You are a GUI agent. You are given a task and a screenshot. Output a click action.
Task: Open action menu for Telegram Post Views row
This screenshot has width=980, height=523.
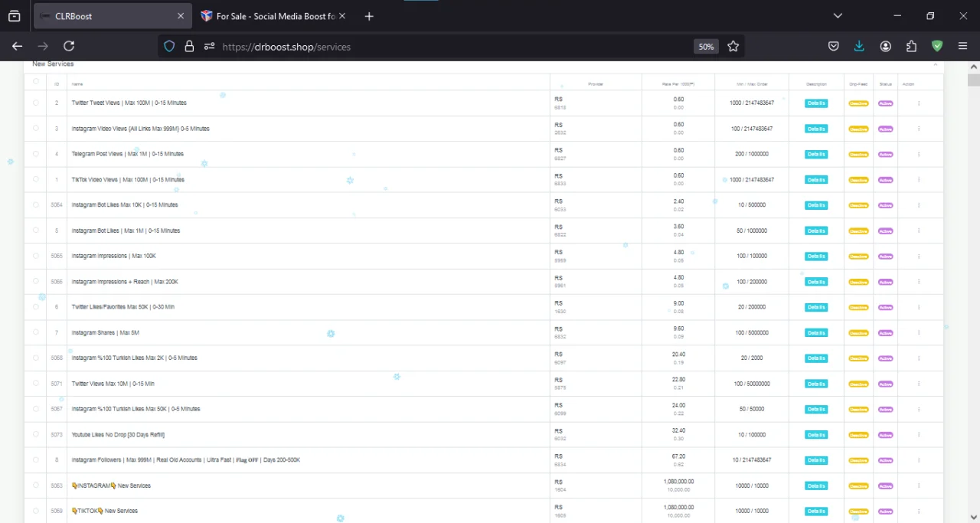pos(919,154)
